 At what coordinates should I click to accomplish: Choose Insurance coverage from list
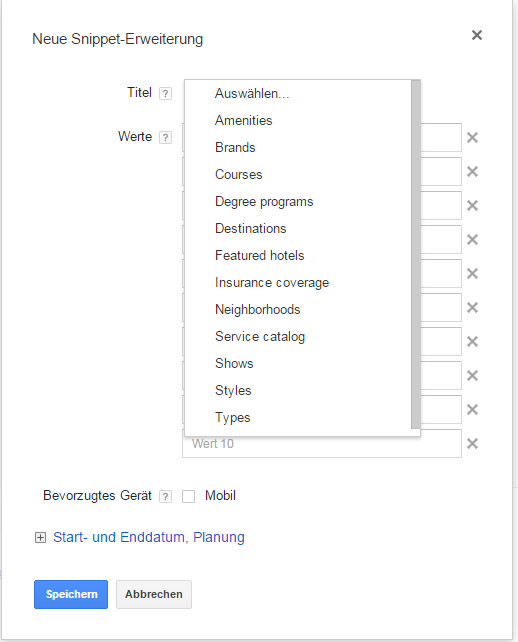pyautogui.click(x=272, y=283)
